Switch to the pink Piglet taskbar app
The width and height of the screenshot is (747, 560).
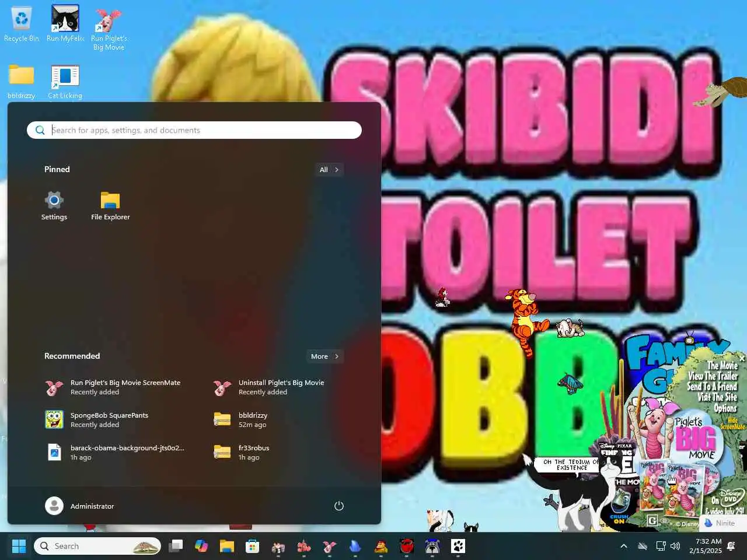click(330, 546)
